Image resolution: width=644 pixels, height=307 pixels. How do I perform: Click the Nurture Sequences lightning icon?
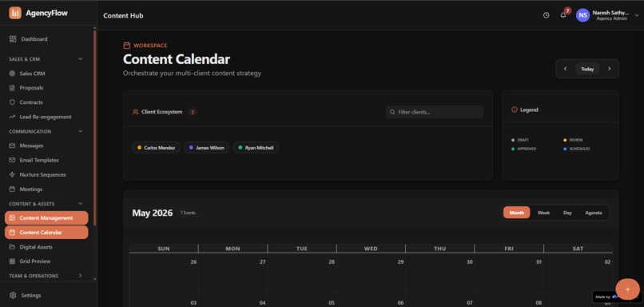pyautogui.click(x=12, y=174)
